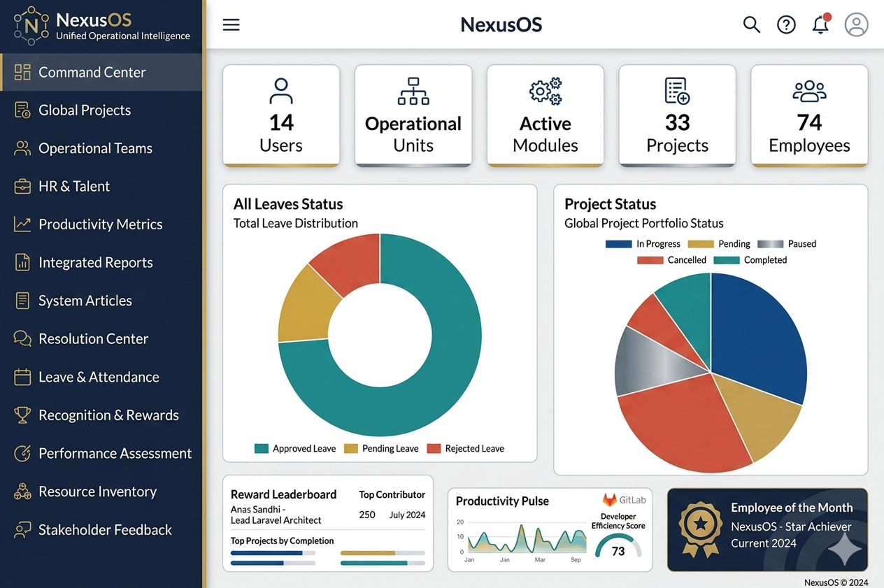884x588 pixels.
Task: Toggle the hamburger menu to collapse sidebar
Action: (231, 25)
